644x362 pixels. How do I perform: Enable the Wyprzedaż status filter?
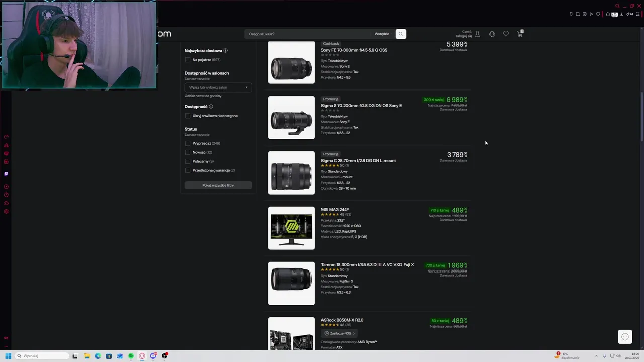(x=188, y=143)
